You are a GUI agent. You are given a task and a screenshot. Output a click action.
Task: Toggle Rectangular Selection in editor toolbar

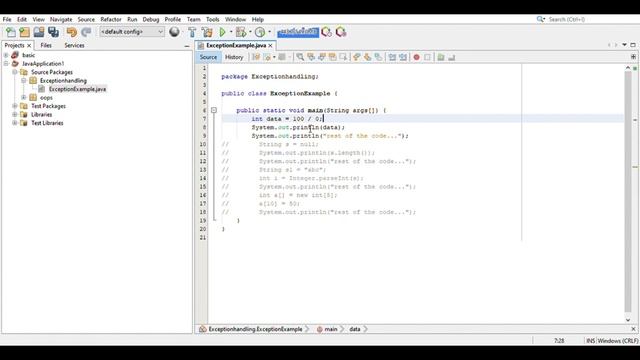coord(343,57)
